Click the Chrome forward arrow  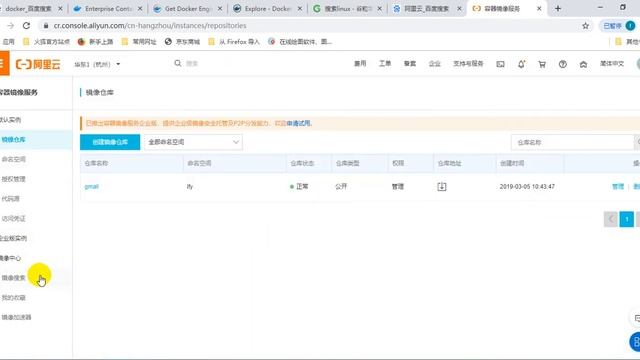pos(10,26)
